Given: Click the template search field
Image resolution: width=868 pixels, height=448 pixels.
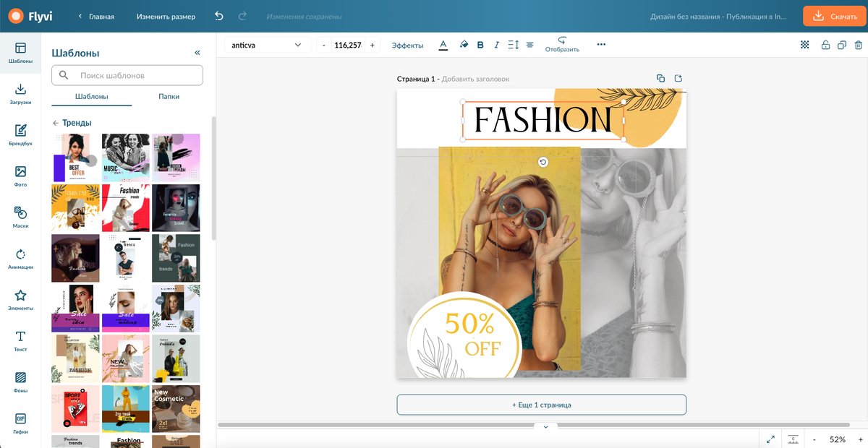Looking at the screenshot, I should pos(127,75).
